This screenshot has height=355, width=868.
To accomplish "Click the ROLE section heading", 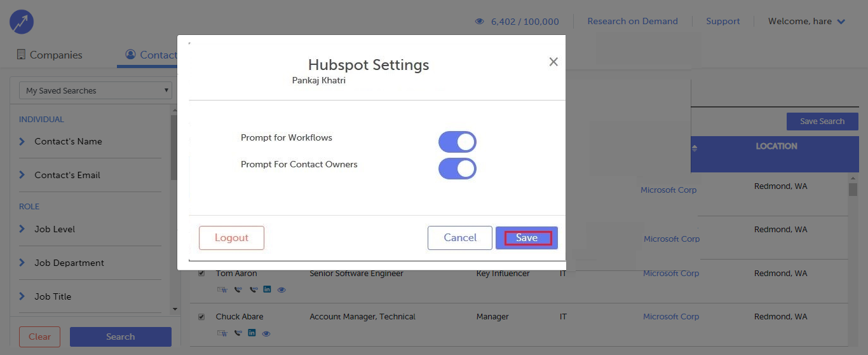I will (x=29, y=206).
